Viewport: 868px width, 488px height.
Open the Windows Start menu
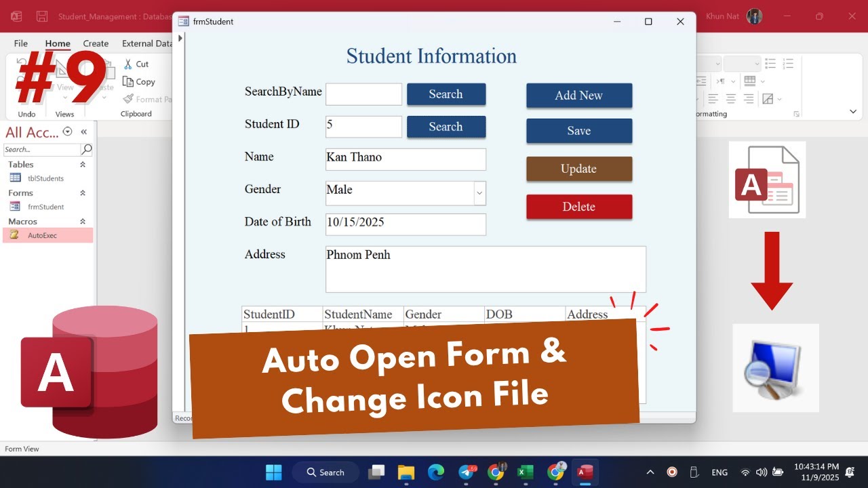coord(274,472)
